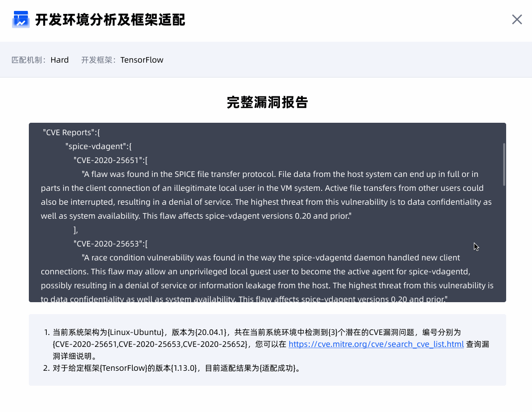Click the SPICE file transfer protocol description

coord(266,195)
